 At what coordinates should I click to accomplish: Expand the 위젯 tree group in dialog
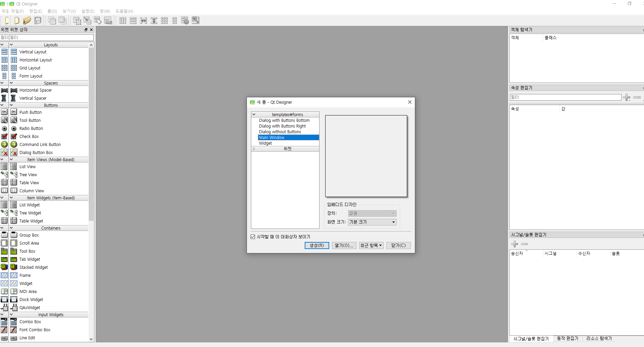point(254,149)
